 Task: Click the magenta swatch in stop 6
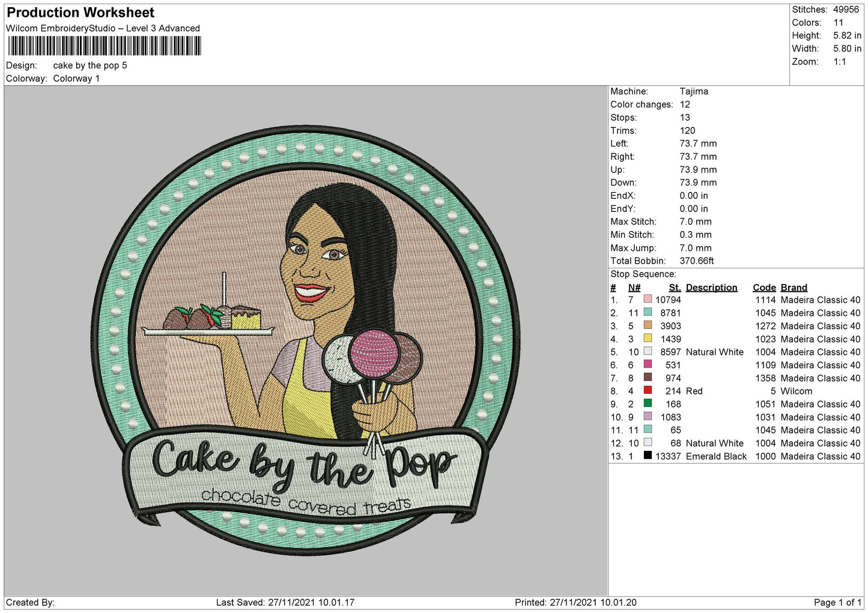[648, 364]
